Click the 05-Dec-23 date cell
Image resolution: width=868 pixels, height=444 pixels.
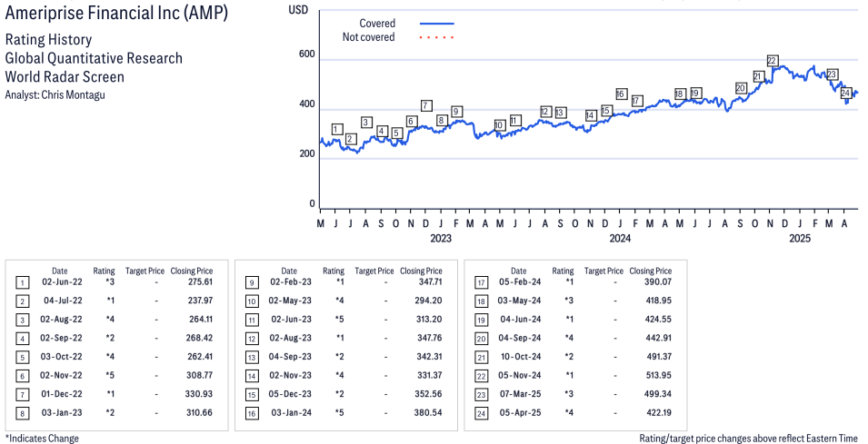point(290,394)
